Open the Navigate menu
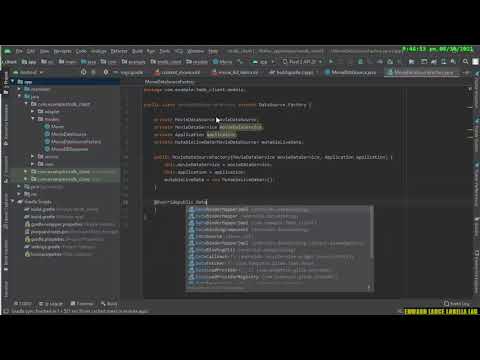This screenshot has height=360, width=480. coord(62,51)
